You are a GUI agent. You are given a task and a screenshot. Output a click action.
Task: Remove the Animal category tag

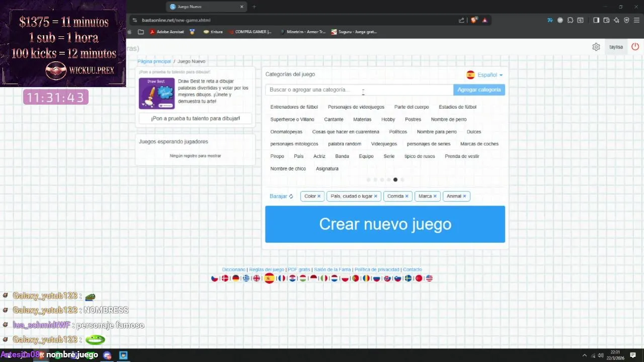point(464,196)
